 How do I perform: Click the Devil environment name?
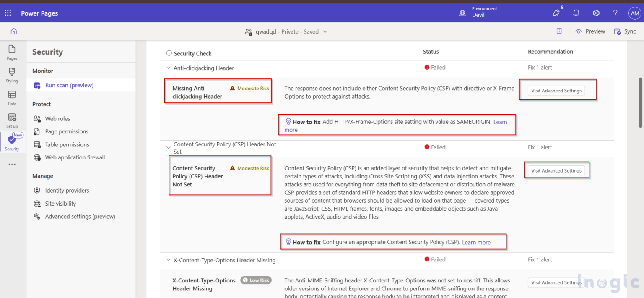478,15
